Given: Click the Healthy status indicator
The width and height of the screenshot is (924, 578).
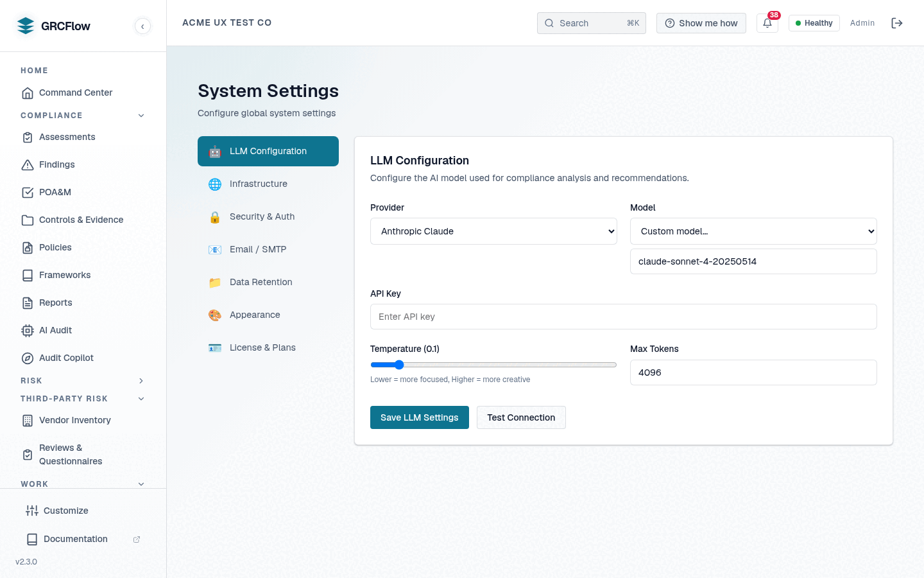Looking at the screenshot, I should [x=814, y=23].
